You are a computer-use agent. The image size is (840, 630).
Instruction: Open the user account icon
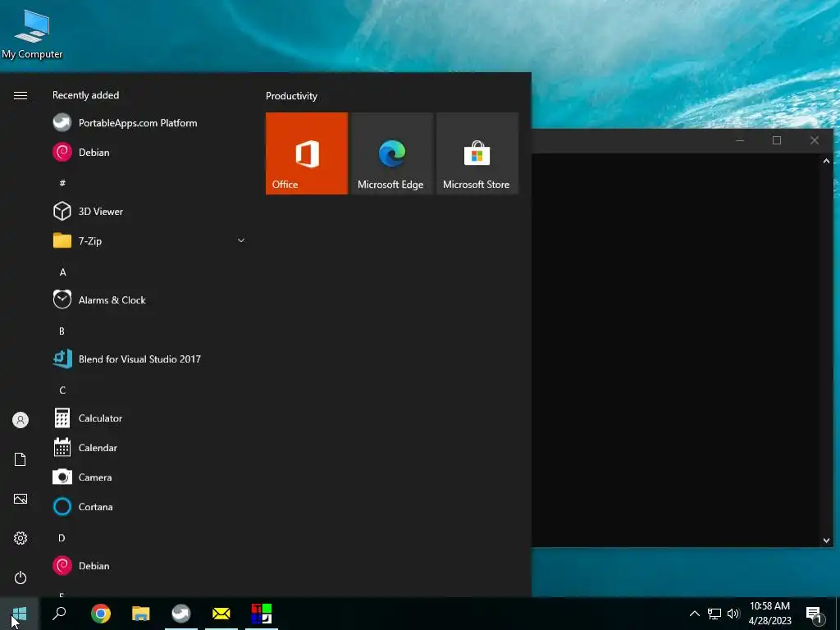pos(21,420)
